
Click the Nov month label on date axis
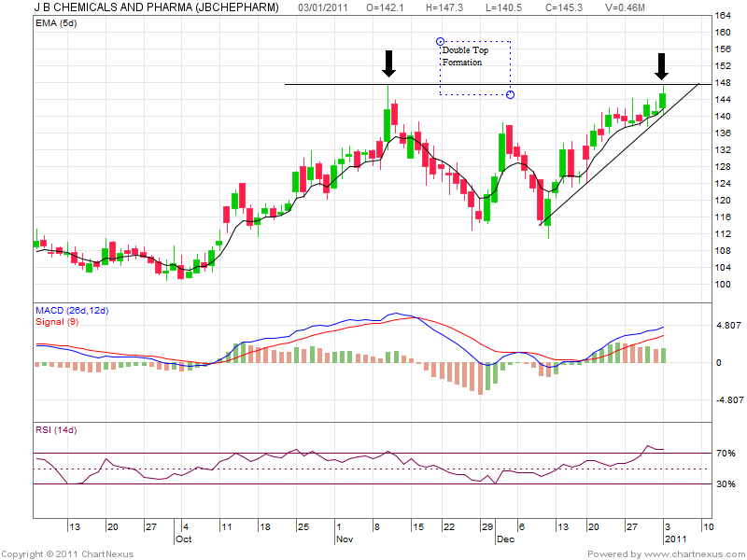point(344,539)
